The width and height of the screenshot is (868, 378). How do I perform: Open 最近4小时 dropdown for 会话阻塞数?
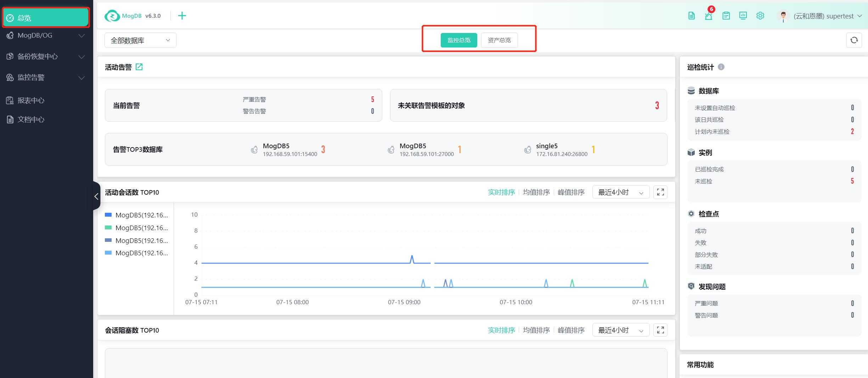pyautogui.click(x=621, y=330)
